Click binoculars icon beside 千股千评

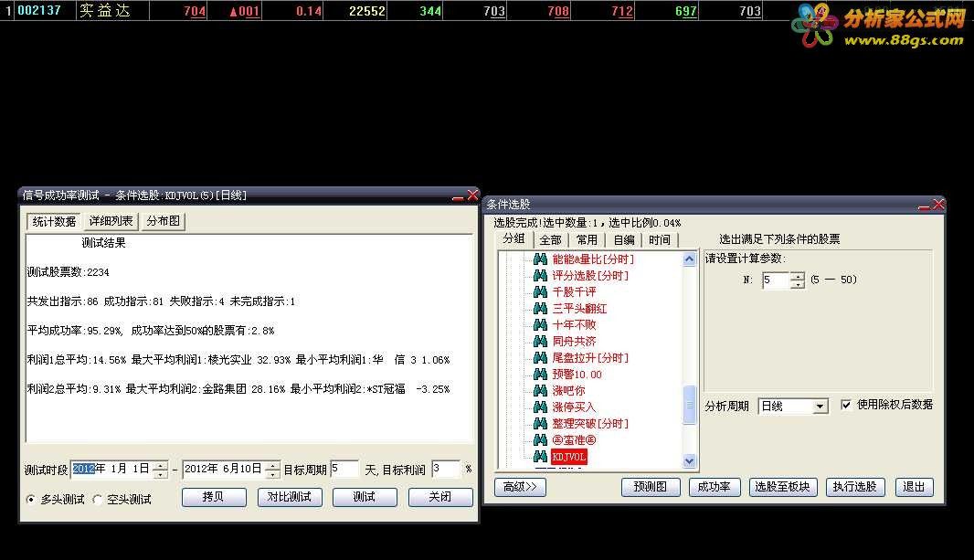click(540, 291)
